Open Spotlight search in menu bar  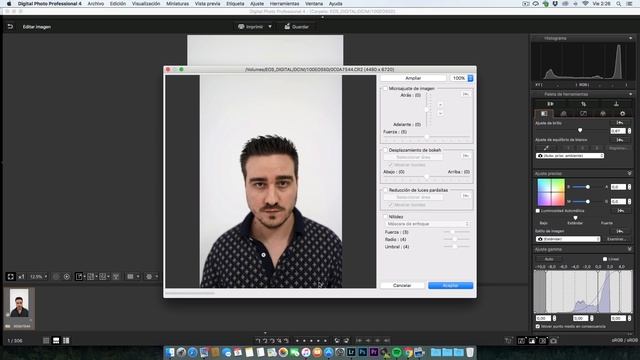coord(619,4)
